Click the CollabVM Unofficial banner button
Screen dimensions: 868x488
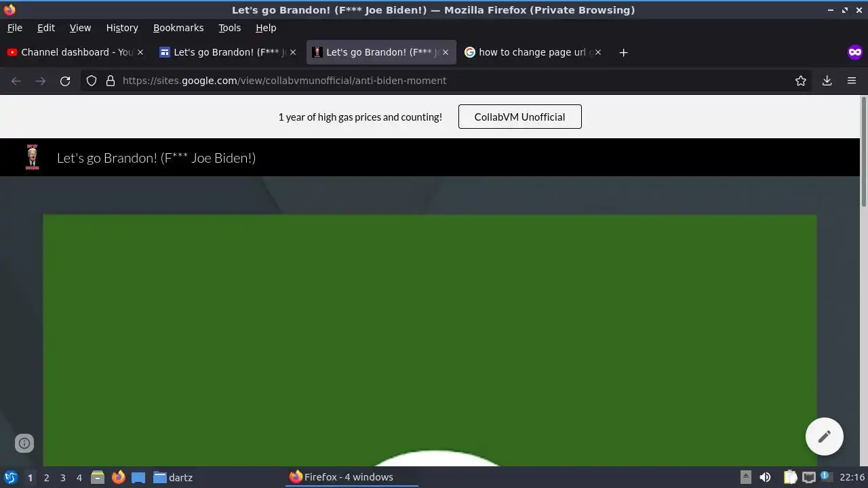point(520,117)
